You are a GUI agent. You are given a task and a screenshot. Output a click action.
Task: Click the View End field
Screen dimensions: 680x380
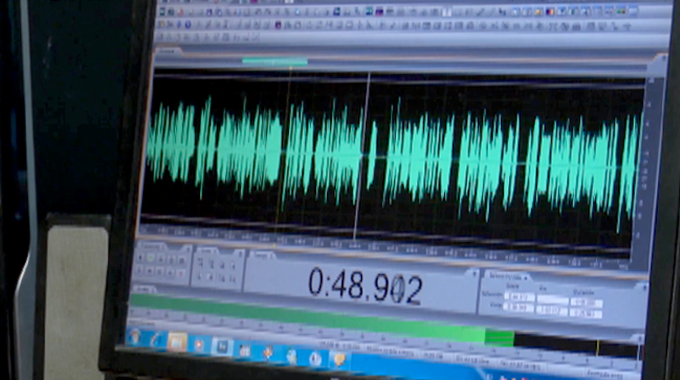(552, 310)
